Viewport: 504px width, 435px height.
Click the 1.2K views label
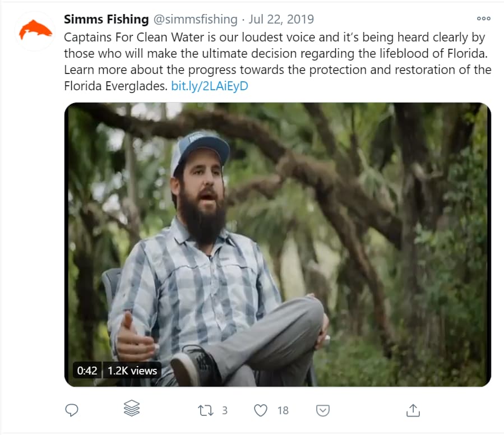(132, 371)
